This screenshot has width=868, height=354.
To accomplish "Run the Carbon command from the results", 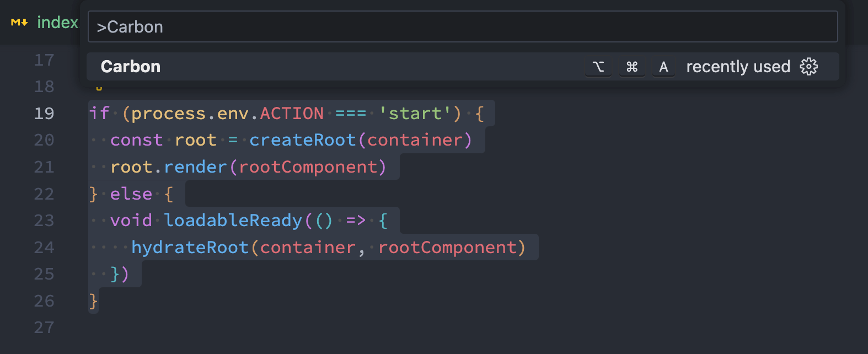I will coord(131,67).
